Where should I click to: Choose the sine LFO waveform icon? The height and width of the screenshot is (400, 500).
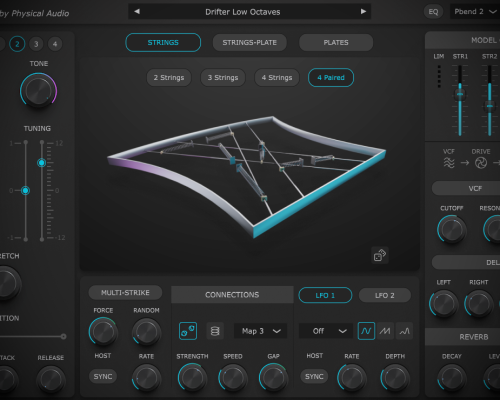pos(366,331)
